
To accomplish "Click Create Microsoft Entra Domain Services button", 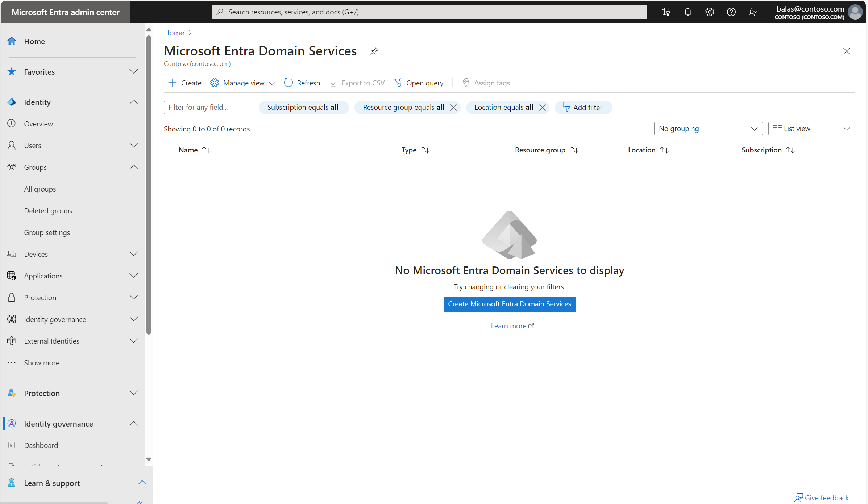I will coord(509,304).
